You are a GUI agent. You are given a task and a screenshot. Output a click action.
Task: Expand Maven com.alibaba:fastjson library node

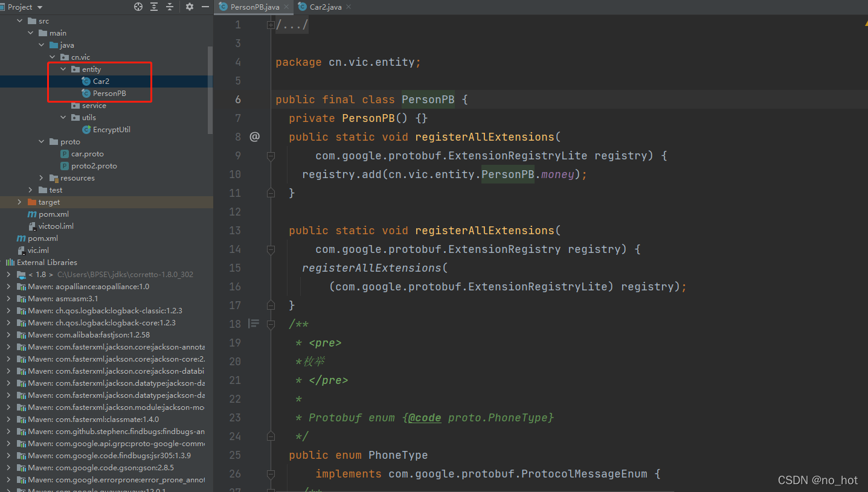click(9, 335)
